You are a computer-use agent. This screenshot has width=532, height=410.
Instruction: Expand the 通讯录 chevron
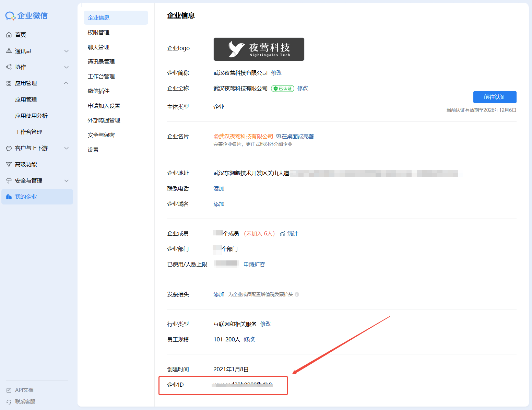pyautogui.click(x=67, y=51)
